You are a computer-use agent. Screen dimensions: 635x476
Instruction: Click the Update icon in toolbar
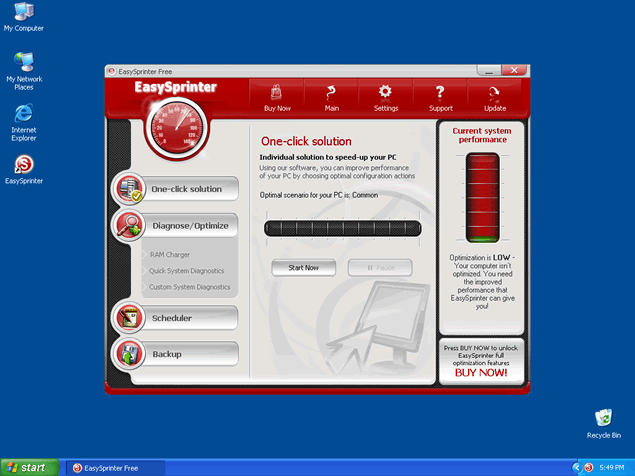click(x=494, y=96)
